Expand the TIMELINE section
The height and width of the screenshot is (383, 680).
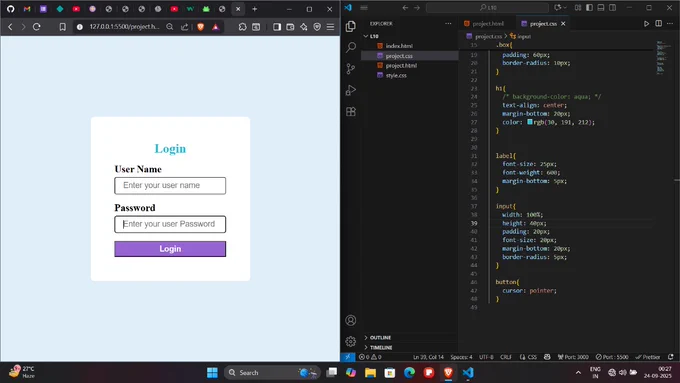point(381,347)
